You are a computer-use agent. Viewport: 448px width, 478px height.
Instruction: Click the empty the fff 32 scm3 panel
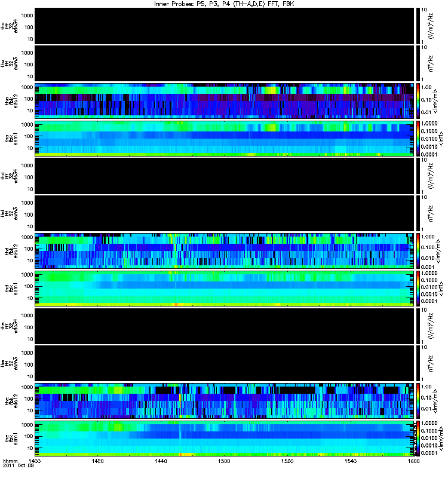pyautogui.click(x=225, y=364)
